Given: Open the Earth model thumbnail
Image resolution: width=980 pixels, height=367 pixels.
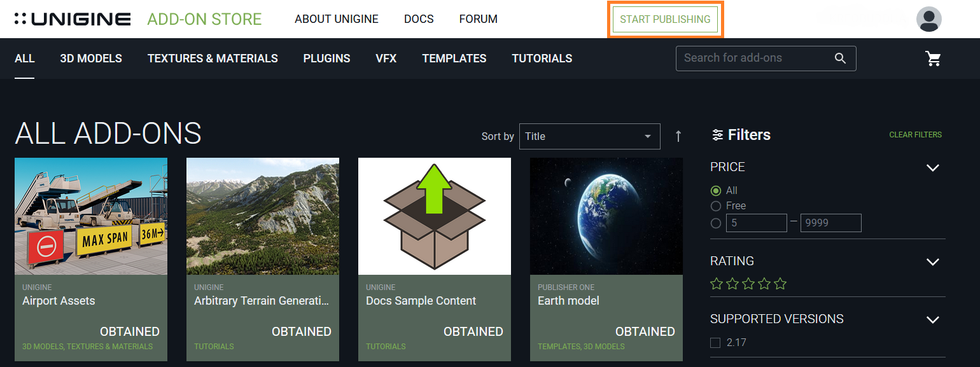Looking at the screenshot, I should [x=606, y=216].
